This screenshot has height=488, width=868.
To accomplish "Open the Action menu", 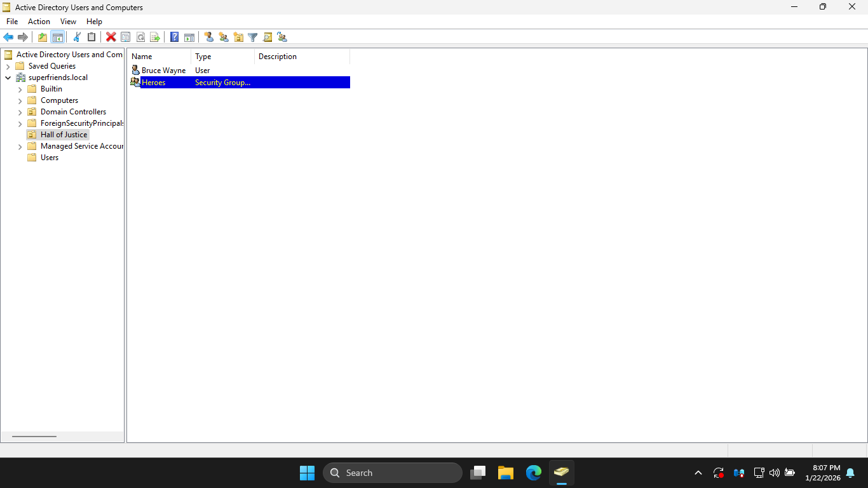I will click(39, 22).
